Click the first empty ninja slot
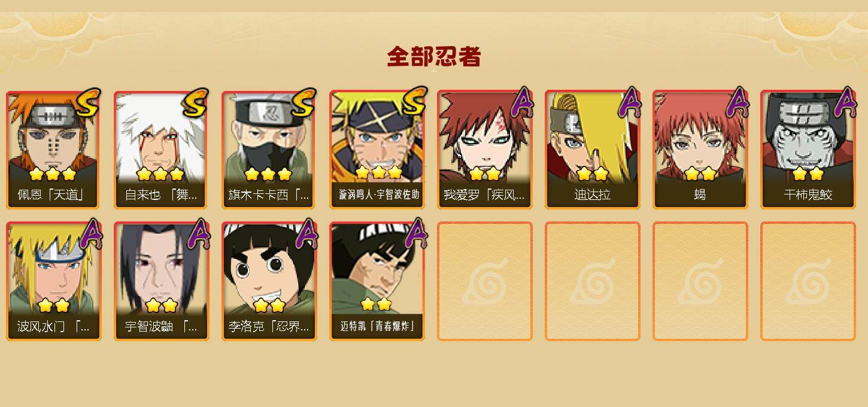This screenshot has width=868, height=407. pos(485,281)
